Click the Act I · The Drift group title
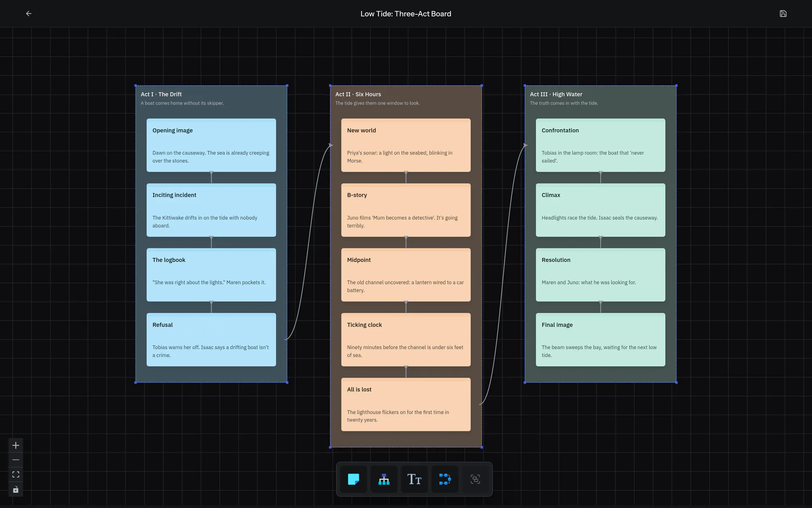 161,94
